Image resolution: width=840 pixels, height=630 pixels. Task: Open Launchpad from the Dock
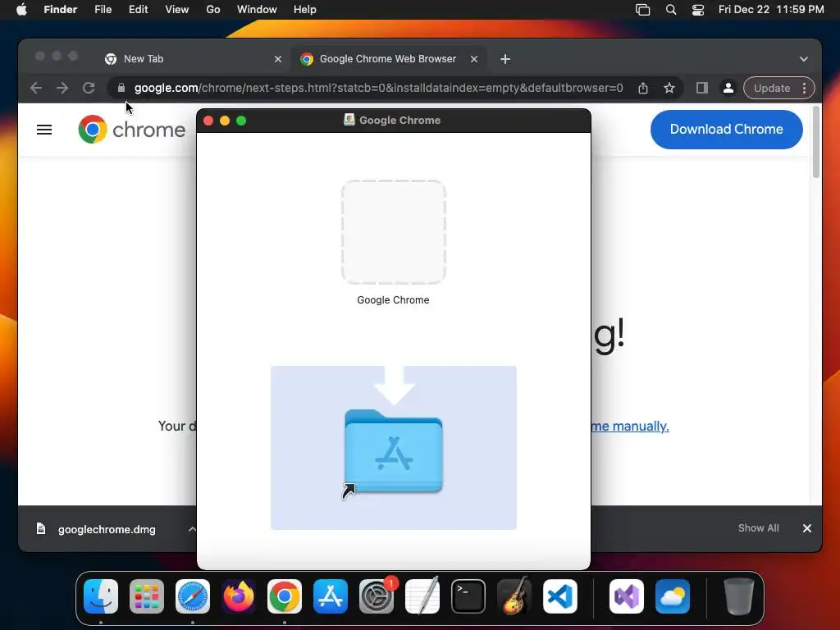click(x=147, y=596)
